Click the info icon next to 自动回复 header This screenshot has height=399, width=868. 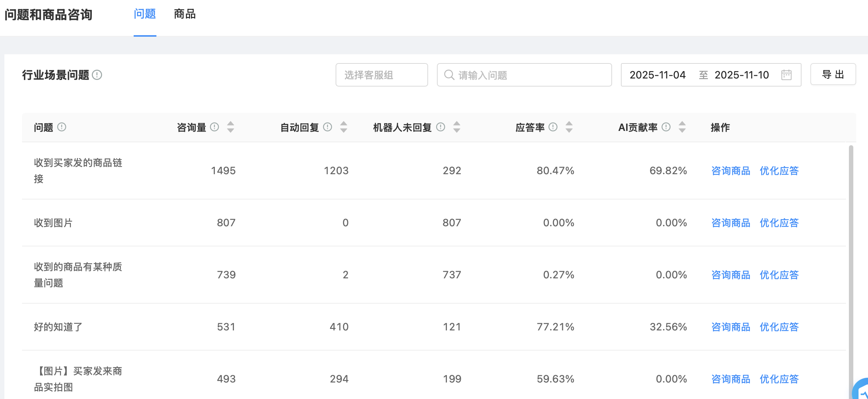328,127
